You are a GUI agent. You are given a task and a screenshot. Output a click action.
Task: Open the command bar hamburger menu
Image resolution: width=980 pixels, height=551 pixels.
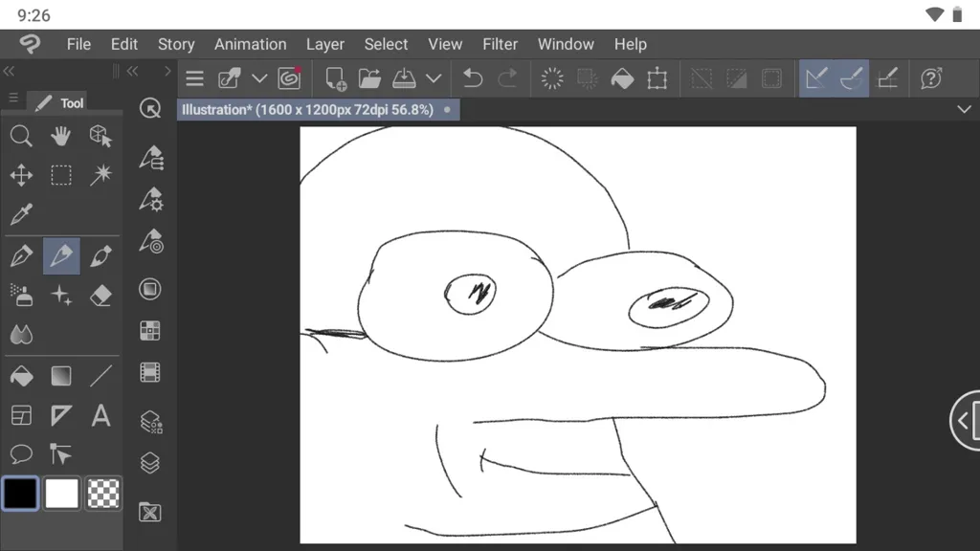coord(194,78)
